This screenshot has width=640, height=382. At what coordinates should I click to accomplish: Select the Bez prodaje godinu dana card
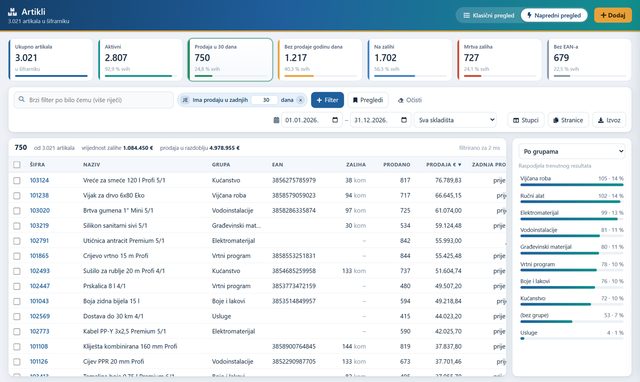[320, 60]
